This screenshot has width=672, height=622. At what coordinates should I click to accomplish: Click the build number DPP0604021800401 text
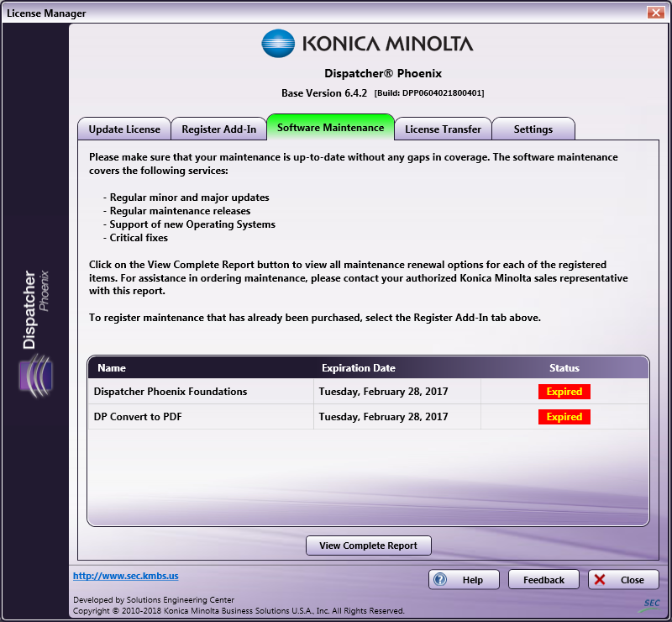click(429, 93)
